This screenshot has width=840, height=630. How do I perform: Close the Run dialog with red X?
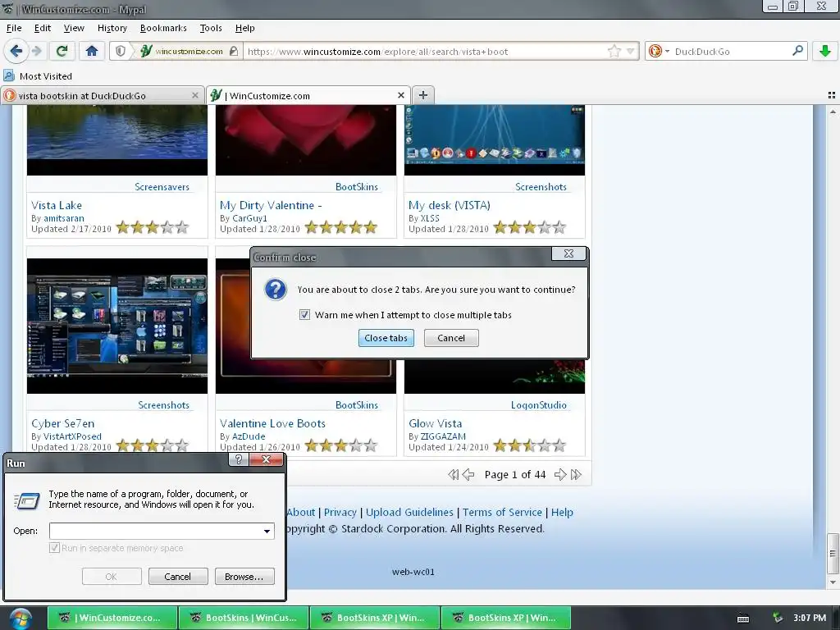(x=267, y=459)
